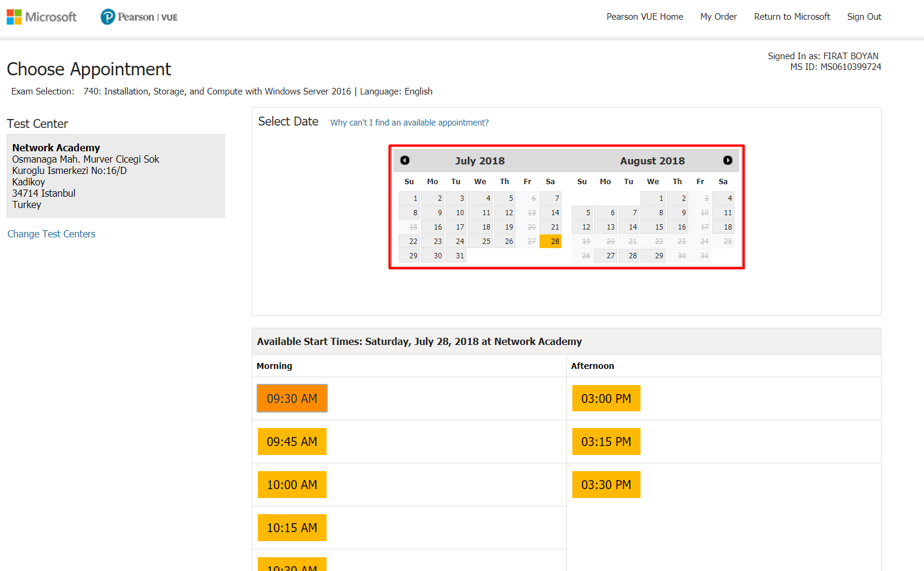Select July 25 date cell
This screenshot has width=924, height=571.
480,241
